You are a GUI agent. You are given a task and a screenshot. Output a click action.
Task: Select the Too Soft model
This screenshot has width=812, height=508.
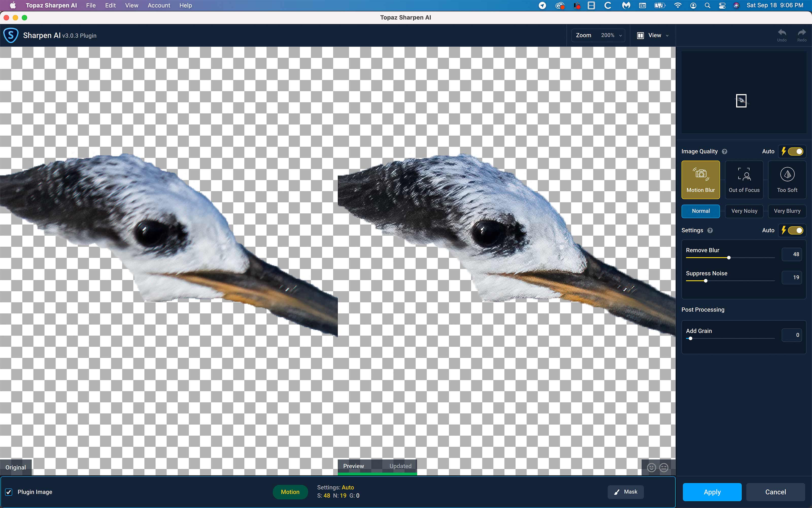(787, 180)
